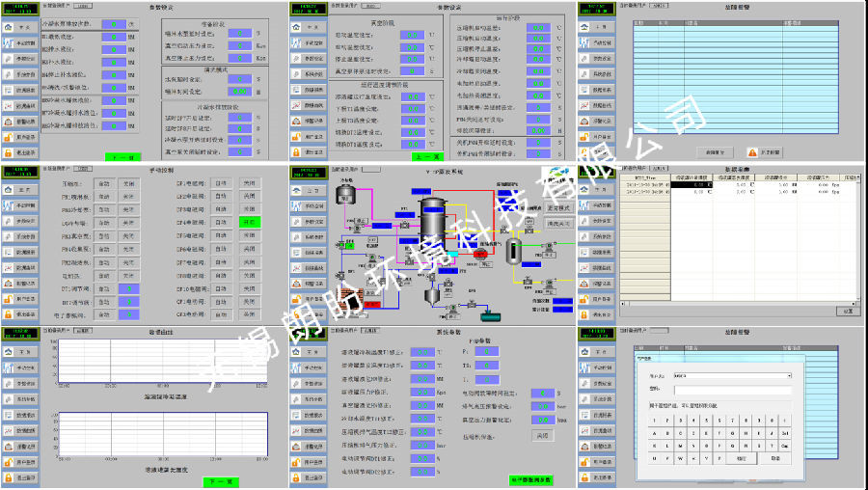Click the password input field in login dialog

point(733,390)
